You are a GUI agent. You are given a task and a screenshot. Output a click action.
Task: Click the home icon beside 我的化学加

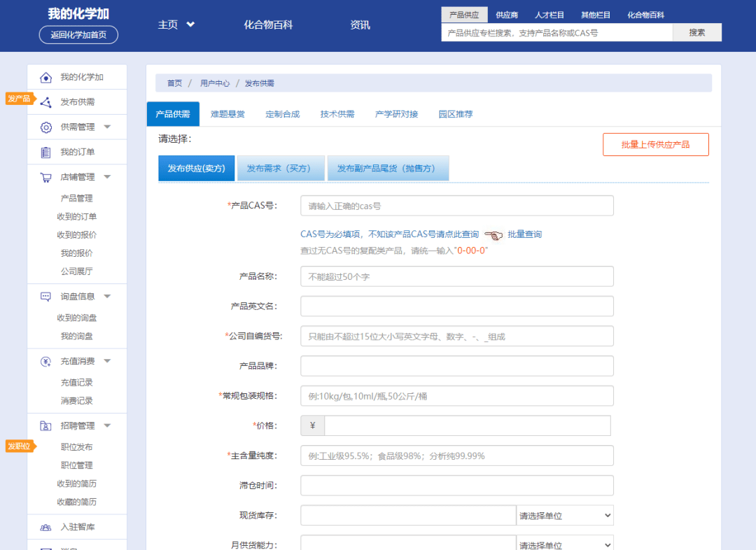[45, 77]
